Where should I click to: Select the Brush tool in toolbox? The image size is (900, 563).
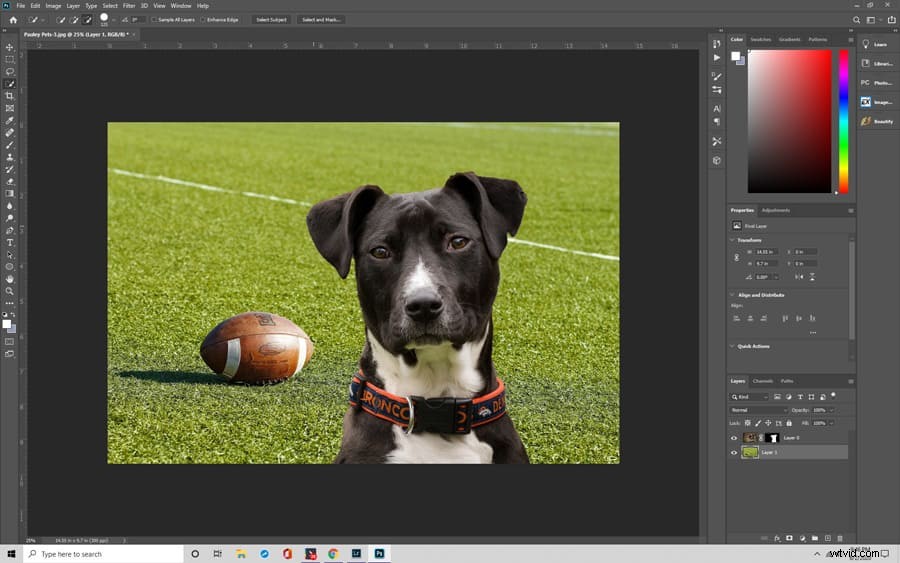(x=10, y=145)
